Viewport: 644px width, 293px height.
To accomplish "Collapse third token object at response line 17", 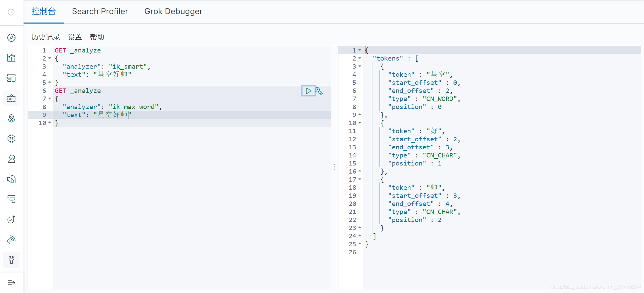I will click(x=360, y=180).
